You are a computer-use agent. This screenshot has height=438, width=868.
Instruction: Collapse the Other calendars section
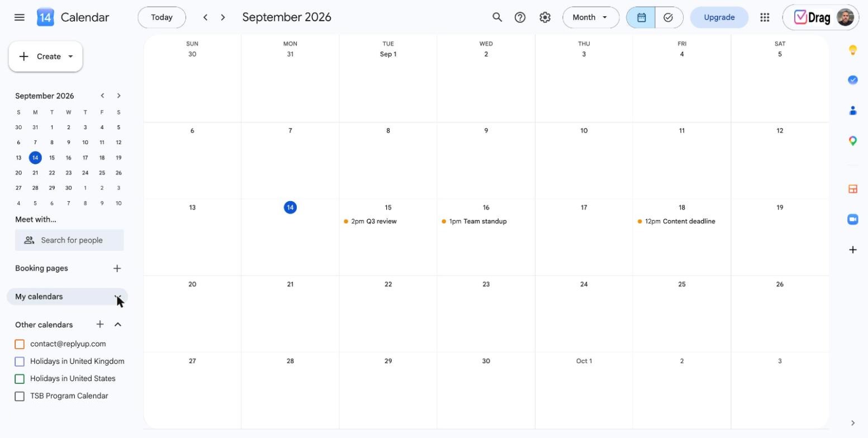pos(118,325)
